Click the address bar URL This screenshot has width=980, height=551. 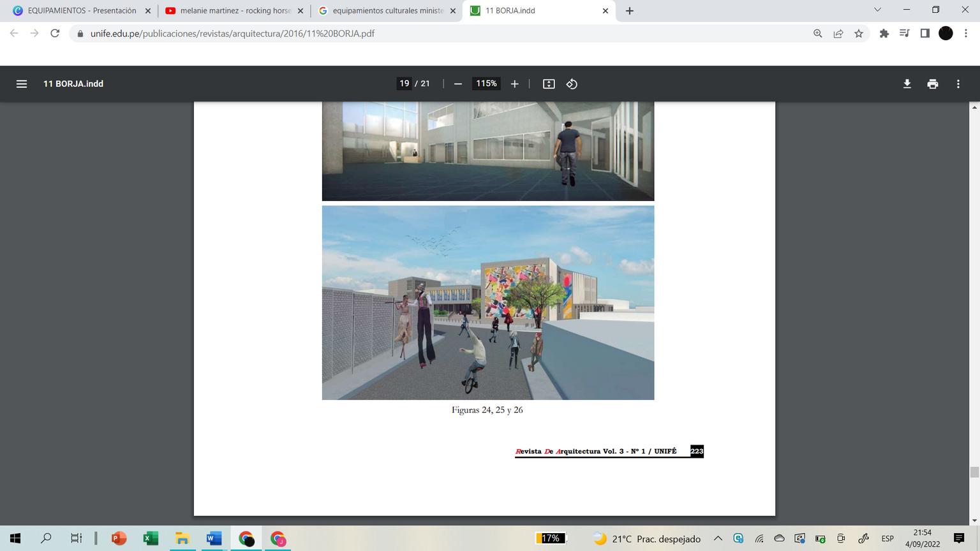click(x=232, y=33)
